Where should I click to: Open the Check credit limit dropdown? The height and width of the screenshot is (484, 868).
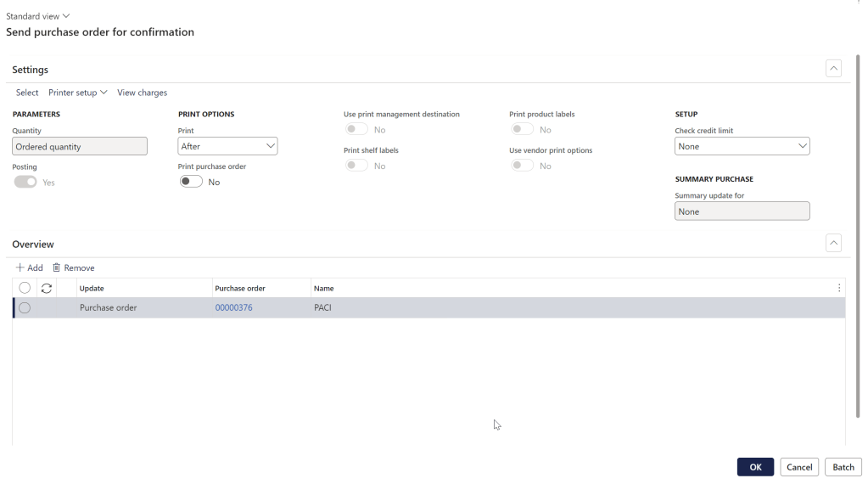tap(742, 146)
